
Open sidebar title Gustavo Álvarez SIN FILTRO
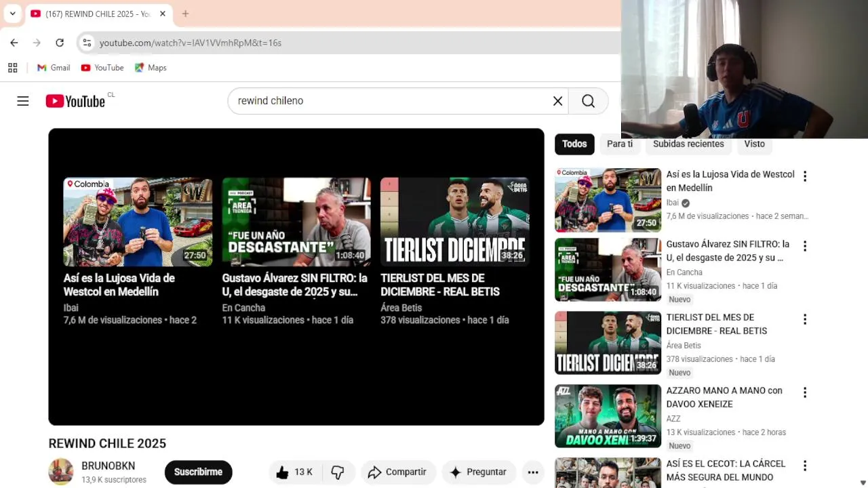coord(728,251)
